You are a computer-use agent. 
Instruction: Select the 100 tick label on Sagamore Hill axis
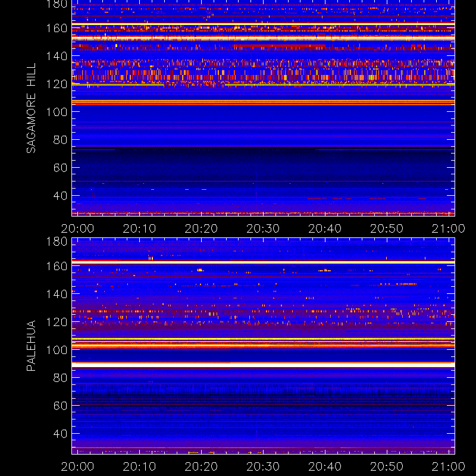[57, 112]
